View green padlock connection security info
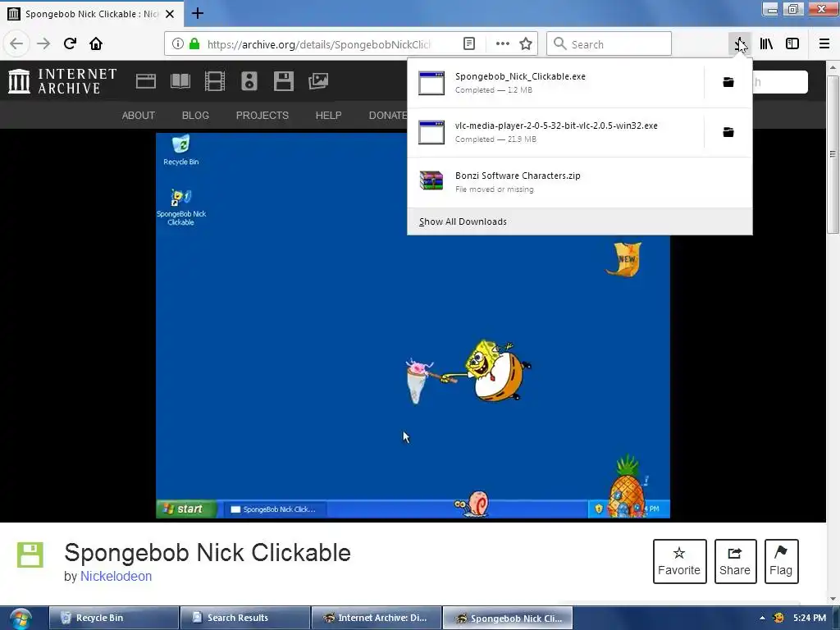 [x=194, y=44]
